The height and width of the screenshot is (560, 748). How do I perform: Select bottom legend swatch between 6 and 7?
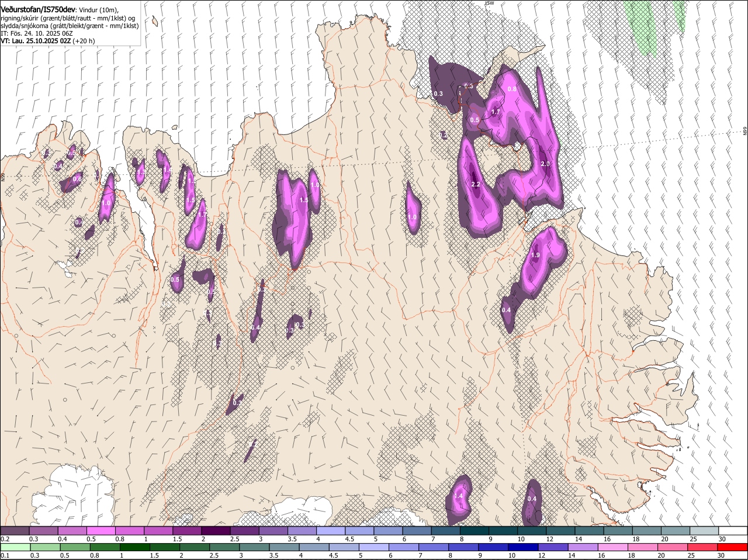[x=405, y=547]
